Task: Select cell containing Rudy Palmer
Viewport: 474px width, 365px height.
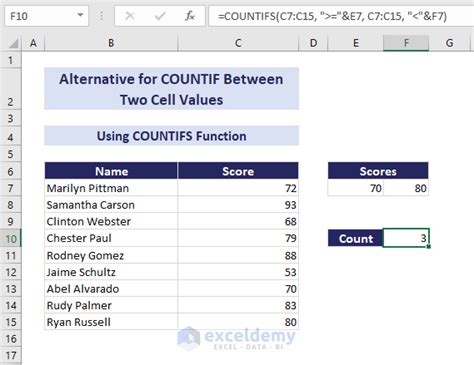Action: coord(111,305)
